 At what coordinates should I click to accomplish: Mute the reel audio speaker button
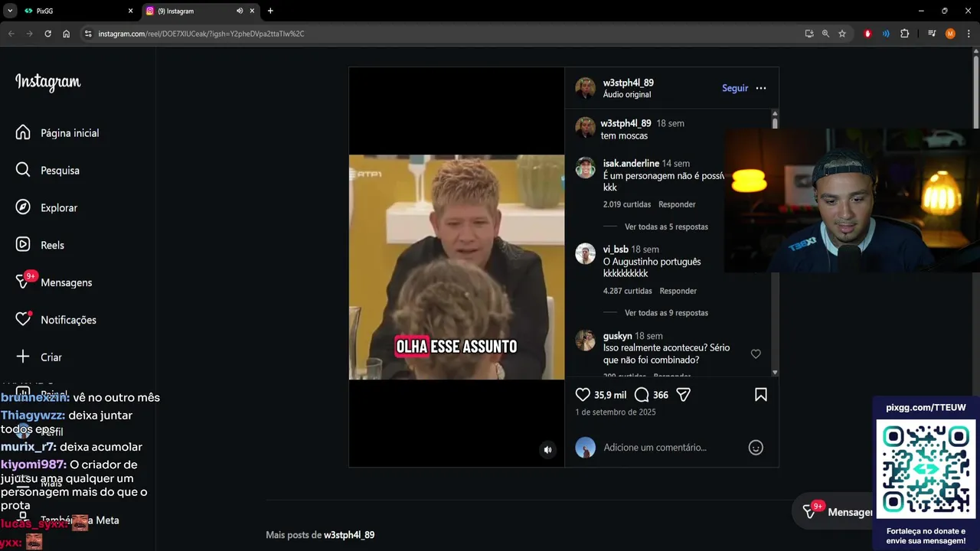point(547,450)
